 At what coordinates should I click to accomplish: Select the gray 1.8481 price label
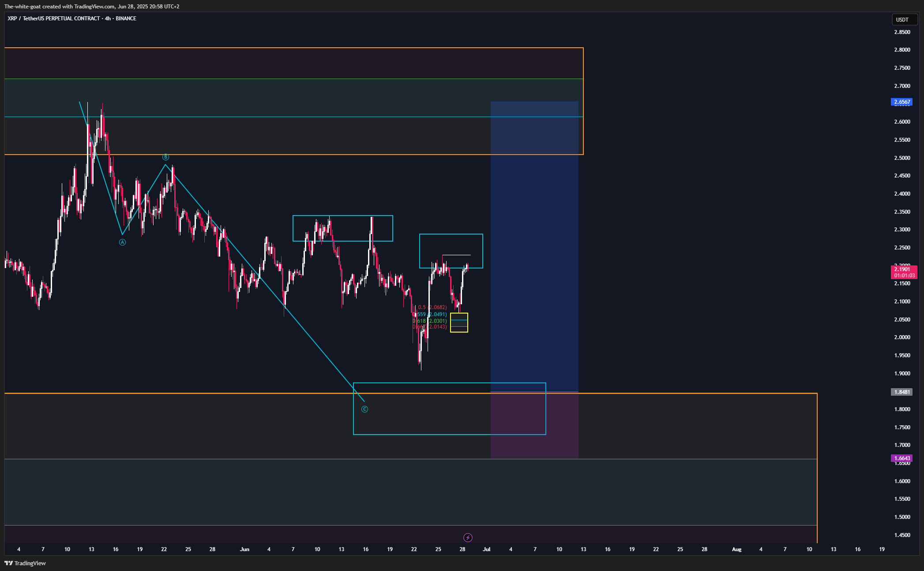901,392
